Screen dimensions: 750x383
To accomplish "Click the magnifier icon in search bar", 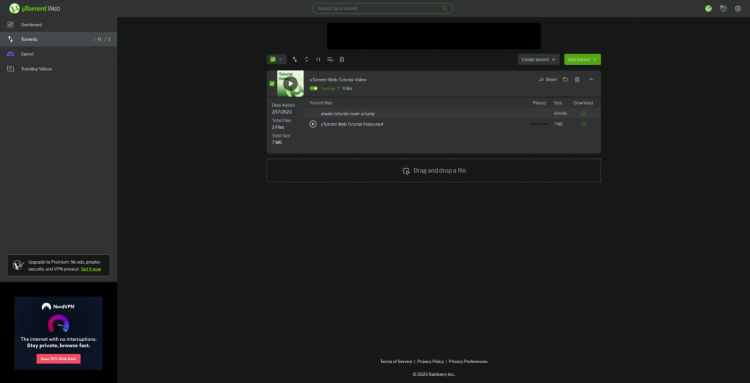I will point(445,9).
